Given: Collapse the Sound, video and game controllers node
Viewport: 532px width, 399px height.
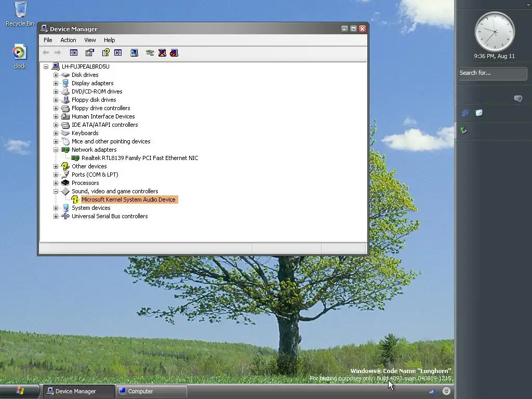Looking at the screenshot, I should point(56,191).
